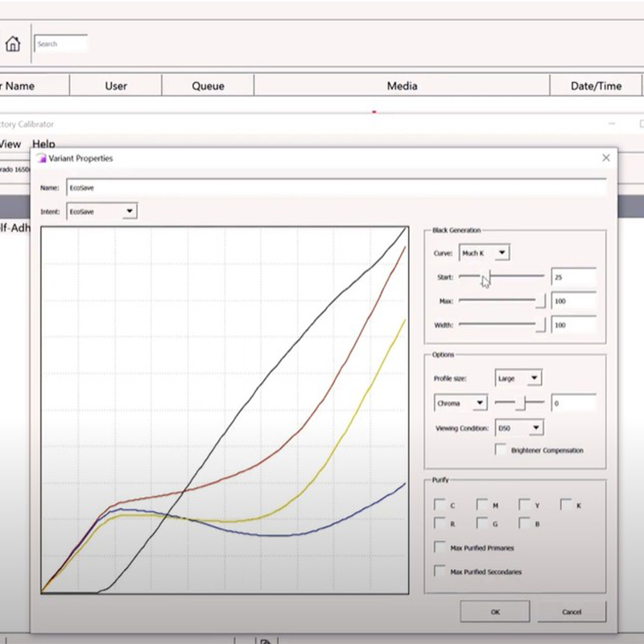This screenshot has height=644, width=644.
Task: Open the Curve dropdown showing Much K
Action: point(485,253)
